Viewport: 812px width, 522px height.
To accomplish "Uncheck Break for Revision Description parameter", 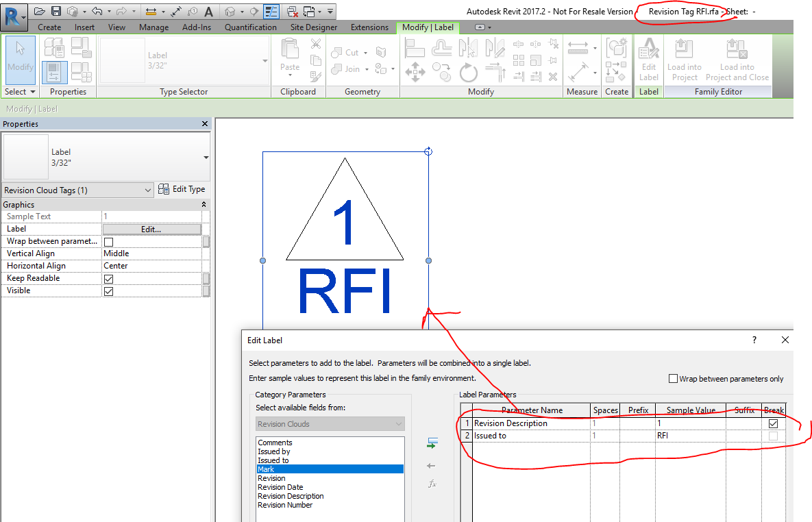I will pos(774,423).
